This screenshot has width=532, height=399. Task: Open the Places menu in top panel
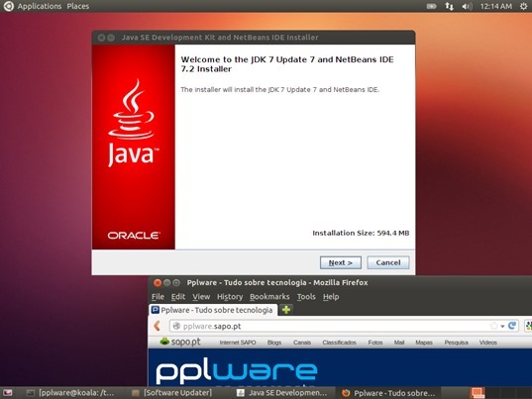pos(77,6)
